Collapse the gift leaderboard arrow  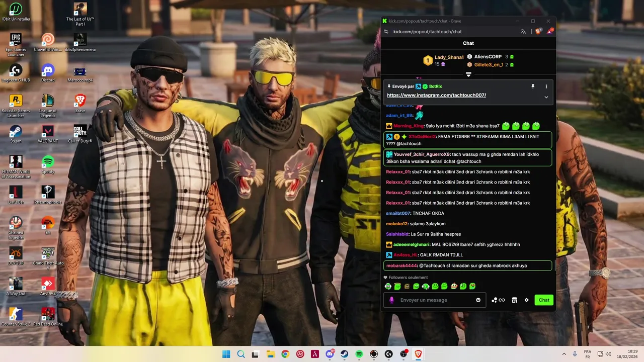[x=468, y=74]
